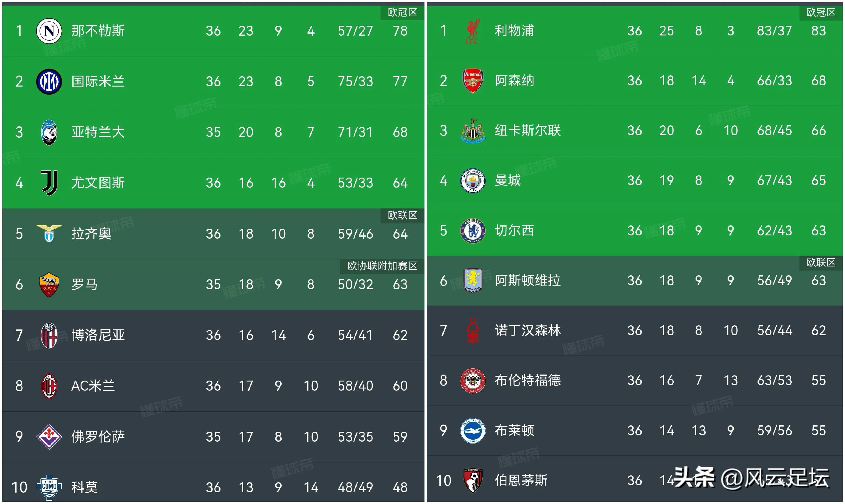Click team name 纽卡斯尔联

[527, 131]
